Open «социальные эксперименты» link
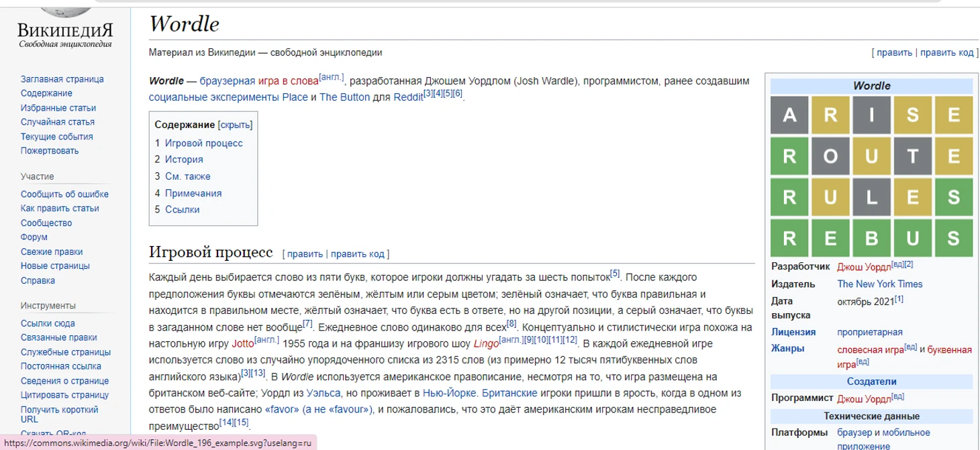The width and height of the screenshot is (980, 450). click(x=213, y=97)
